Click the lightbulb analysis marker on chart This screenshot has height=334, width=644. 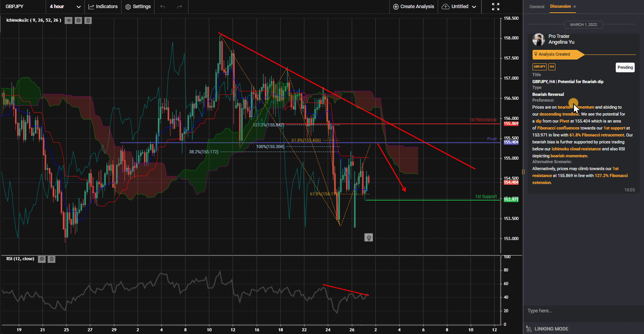point(369,238)
